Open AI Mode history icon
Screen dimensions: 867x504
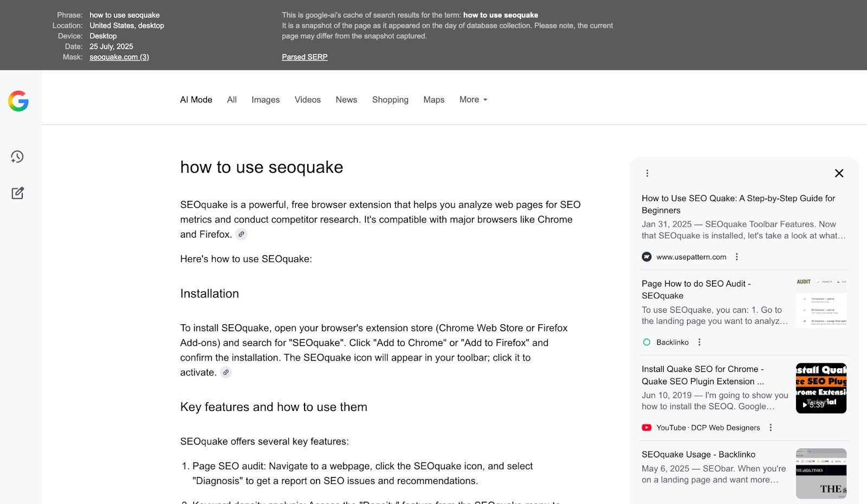pos(17,157)
